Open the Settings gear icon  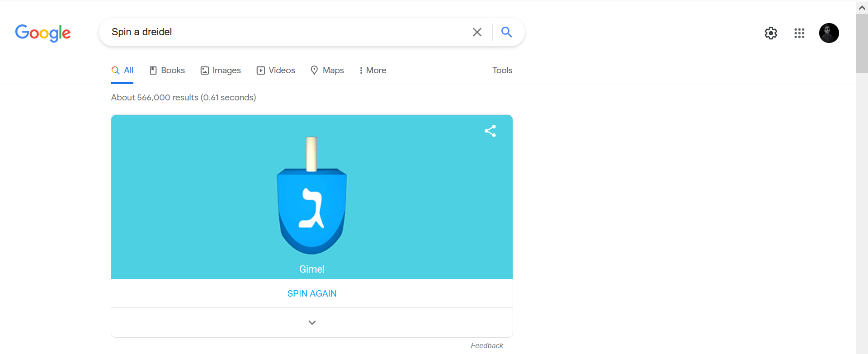point(771,33)
